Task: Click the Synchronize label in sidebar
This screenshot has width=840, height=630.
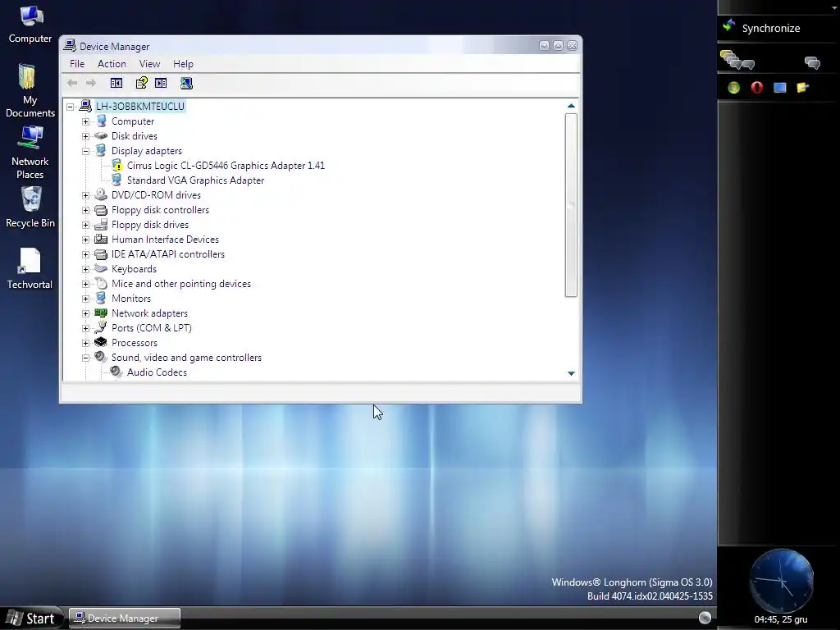Action: tap(771, 29)
